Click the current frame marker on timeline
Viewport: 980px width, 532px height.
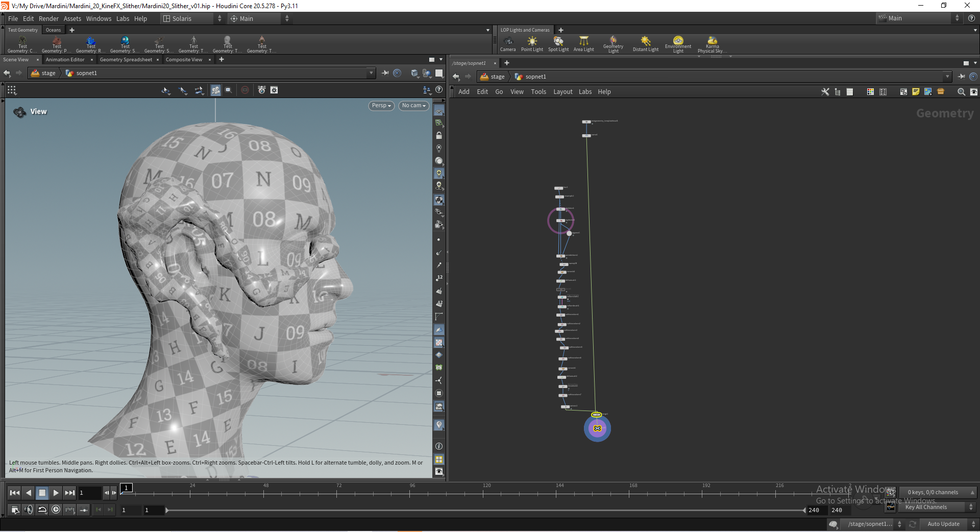tap(126, 488)
